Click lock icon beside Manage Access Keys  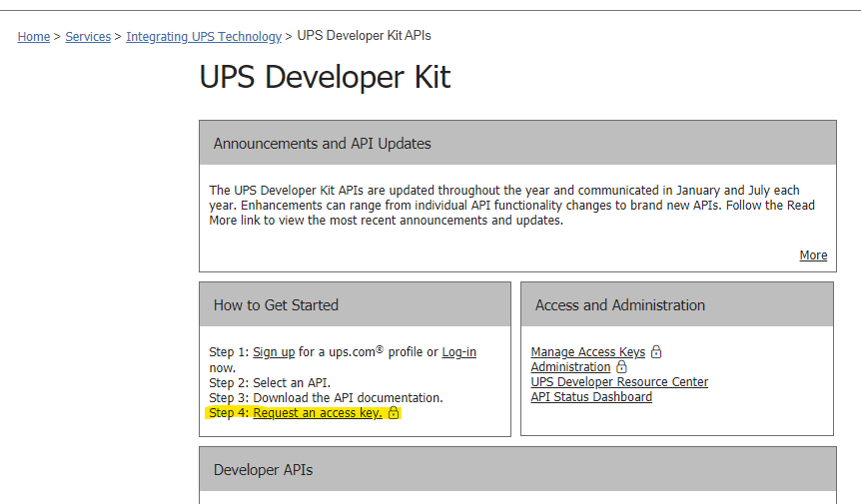click(656, 351)
